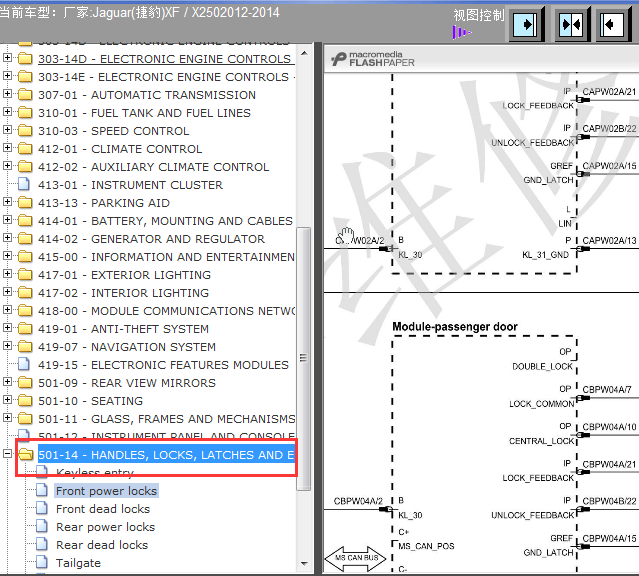Open 303-14E Electronic Engine Controls folder

tap(166, 77)
